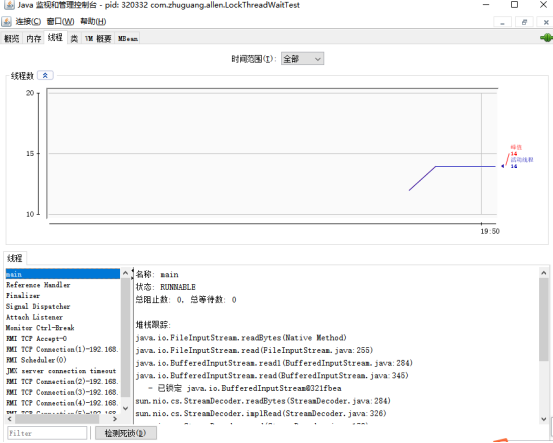Image resolution: width=553 pixels, height=443 pixels.
Task: Focus the Filter input field
Action: tap(47, 433)
